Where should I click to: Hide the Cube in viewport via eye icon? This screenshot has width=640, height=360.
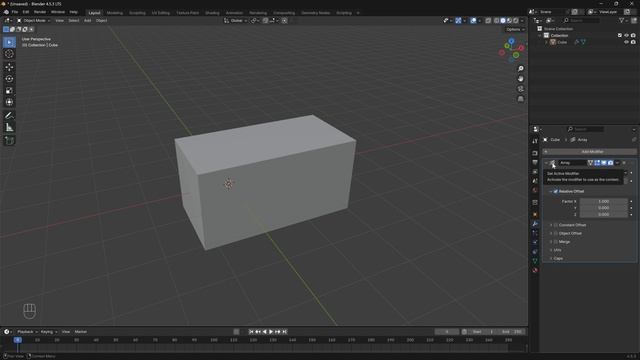(627, 42)
